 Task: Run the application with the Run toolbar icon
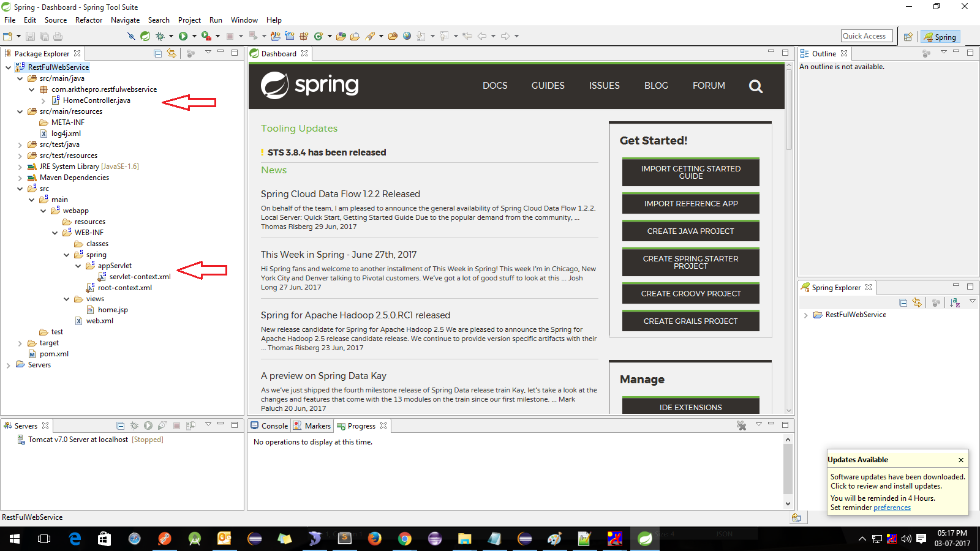click(x=184, y=36)
